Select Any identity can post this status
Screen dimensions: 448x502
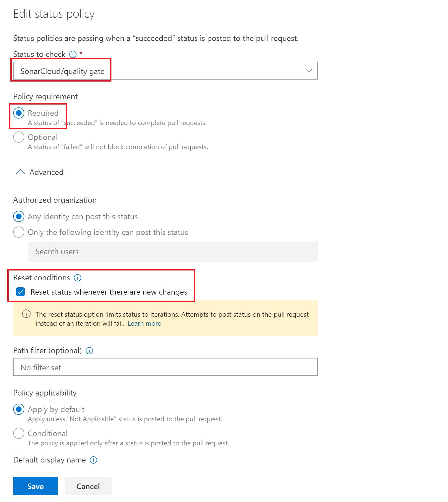point(19,217)
